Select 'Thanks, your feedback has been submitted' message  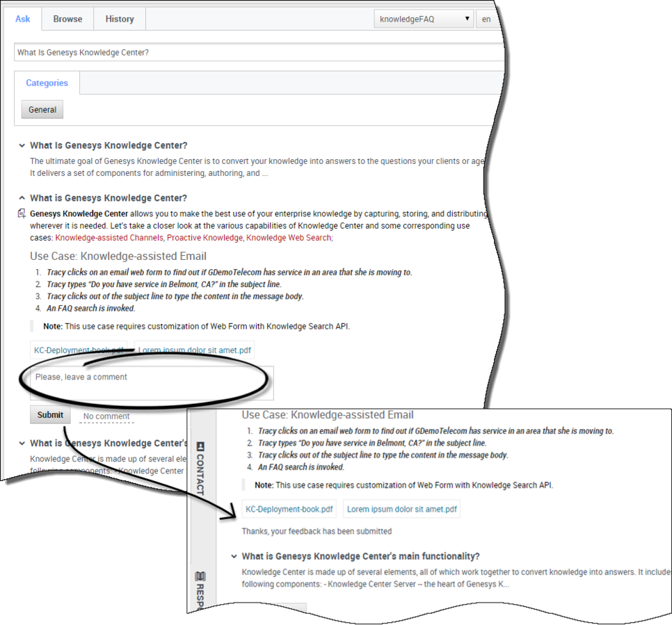point(317,531)
